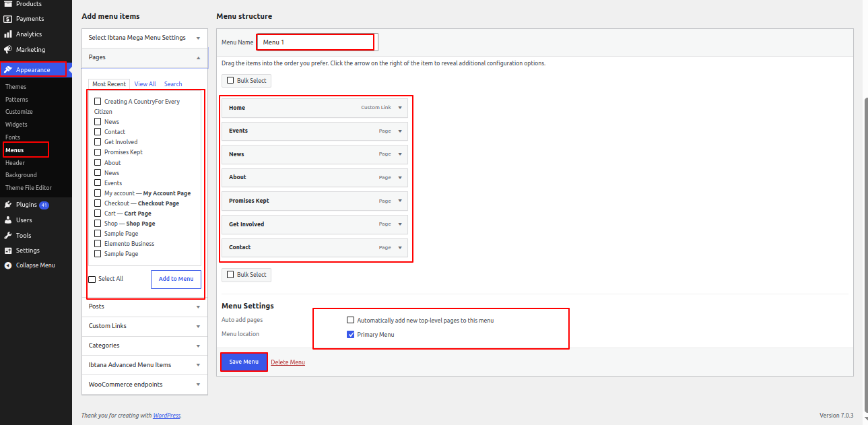This screenshot has height=425, width=868.
Task: Open the Background submenu item
Action: (x=21, y=175)
